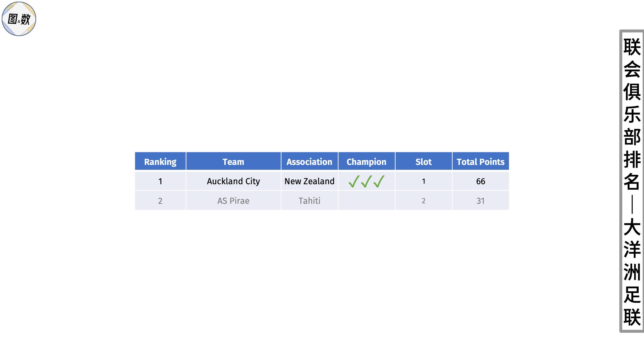
Task: Click the middle green checkmark for Auckland City
Action: pyautogui.click(x=367, y=182)
